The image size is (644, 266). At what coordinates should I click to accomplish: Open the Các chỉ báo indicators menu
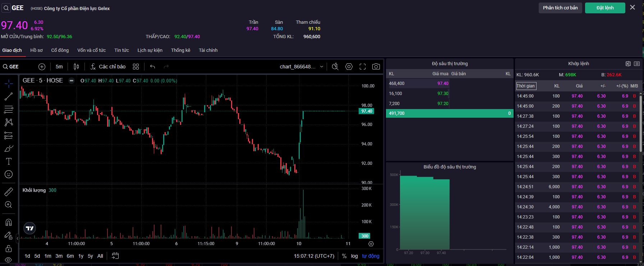(108, 67)
